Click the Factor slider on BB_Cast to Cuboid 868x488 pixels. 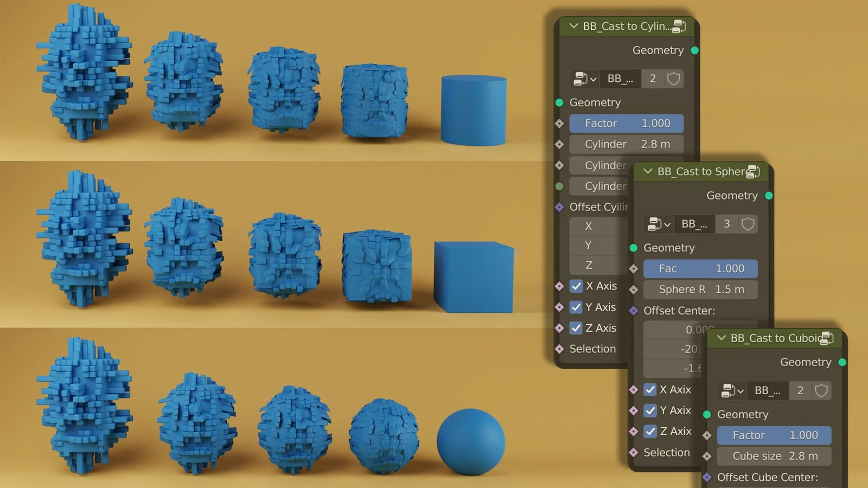pos(774,435)
